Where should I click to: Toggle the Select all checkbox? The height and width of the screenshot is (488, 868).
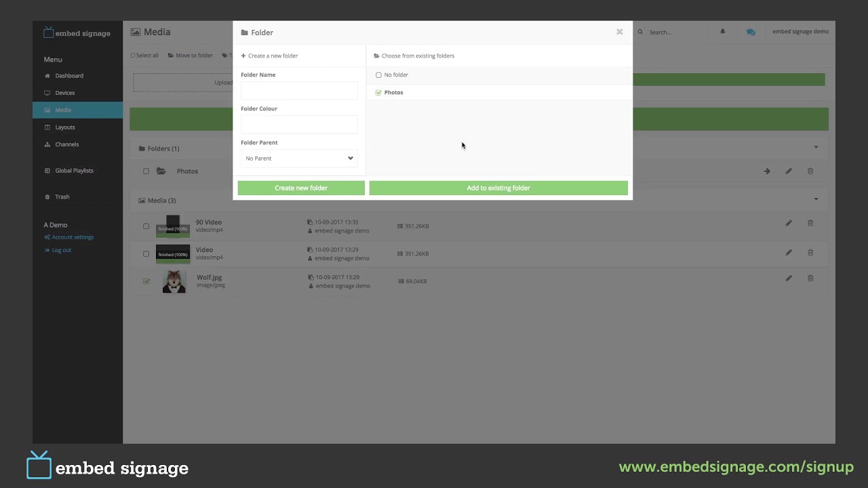(133, 56)
